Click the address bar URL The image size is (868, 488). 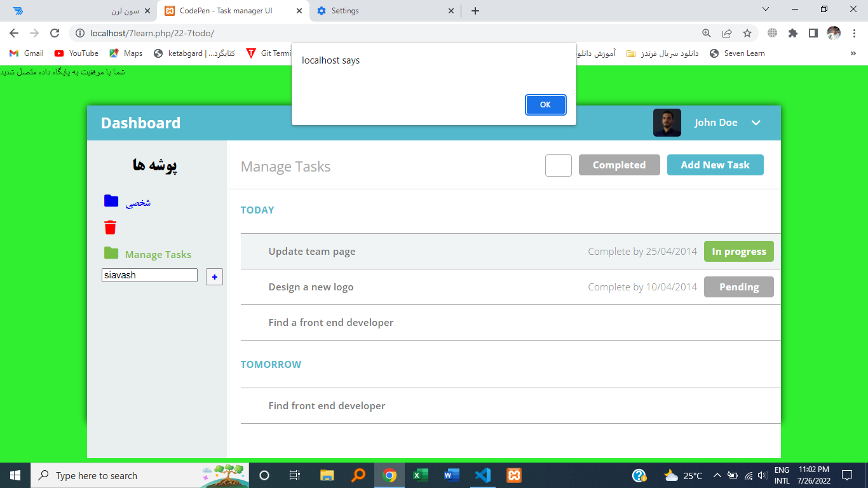pos(153,33)
